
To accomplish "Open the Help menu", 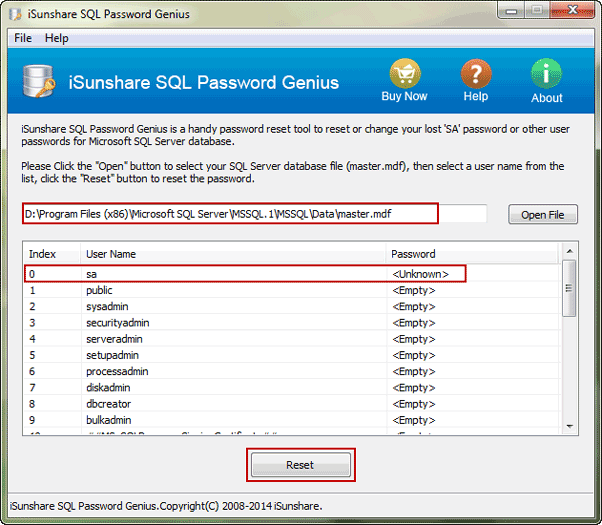I will coord(57,38).
